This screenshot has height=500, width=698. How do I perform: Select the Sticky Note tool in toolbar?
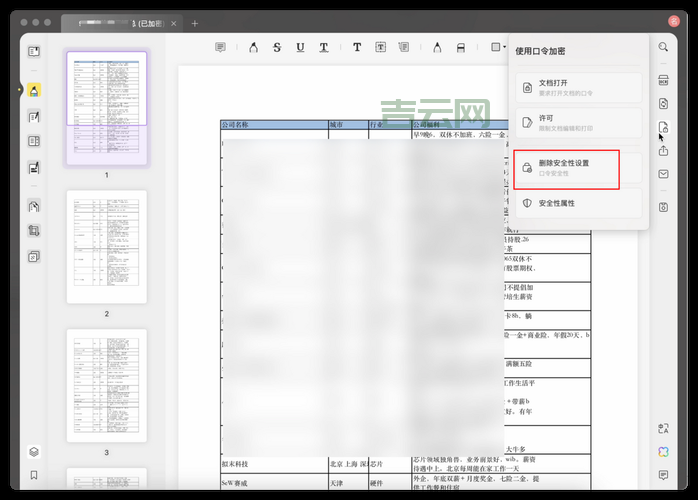coord(220,47)
